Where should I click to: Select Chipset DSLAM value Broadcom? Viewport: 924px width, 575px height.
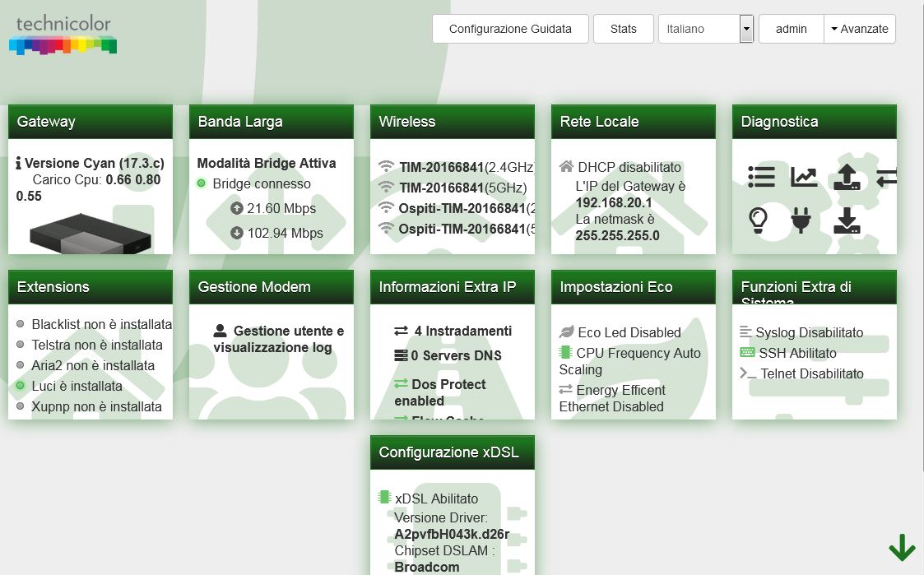(427, 568)
